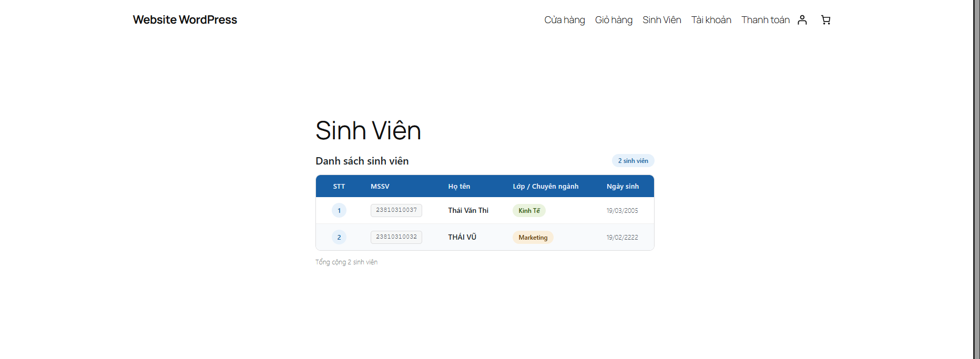
Task: Click the Họ tên column header
Action: [459, 187]
